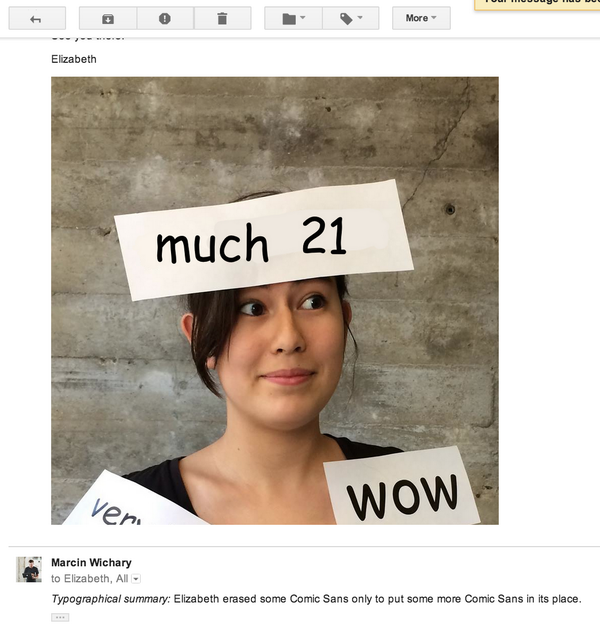
Task: Delete the conversation with the trash icon
Action: [x=222, y=18]
